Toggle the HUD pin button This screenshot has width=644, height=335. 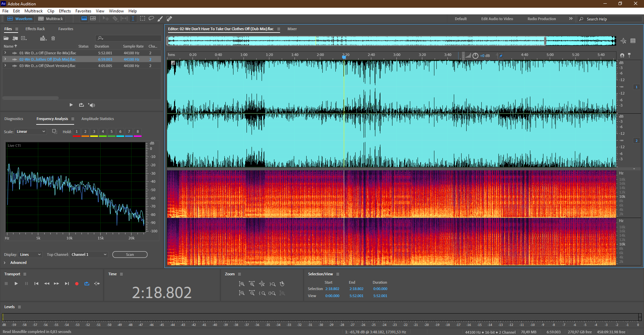(500, 56)
